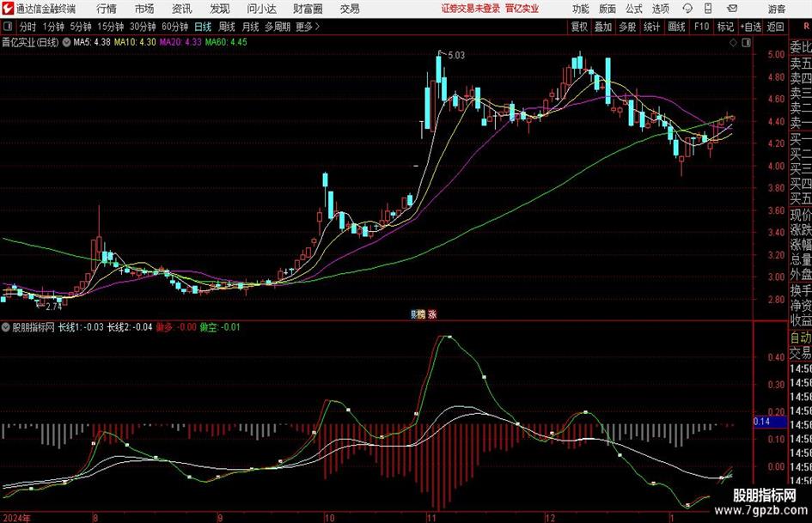Click the 游客 guest account label
The image size is (812, 523).
tap(777, 9)
